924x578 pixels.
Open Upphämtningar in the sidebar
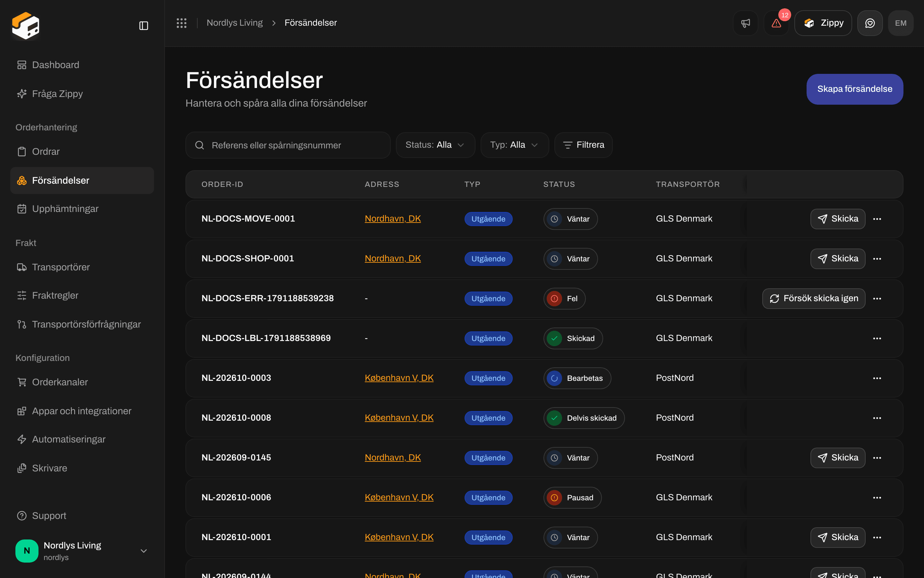[82, 209]
